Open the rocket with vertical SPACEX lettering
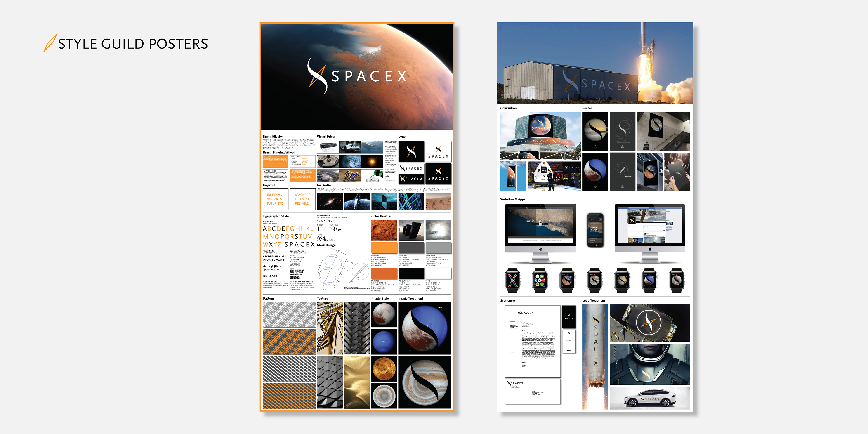The image size is (868, 434). click(x=595, y=357)
